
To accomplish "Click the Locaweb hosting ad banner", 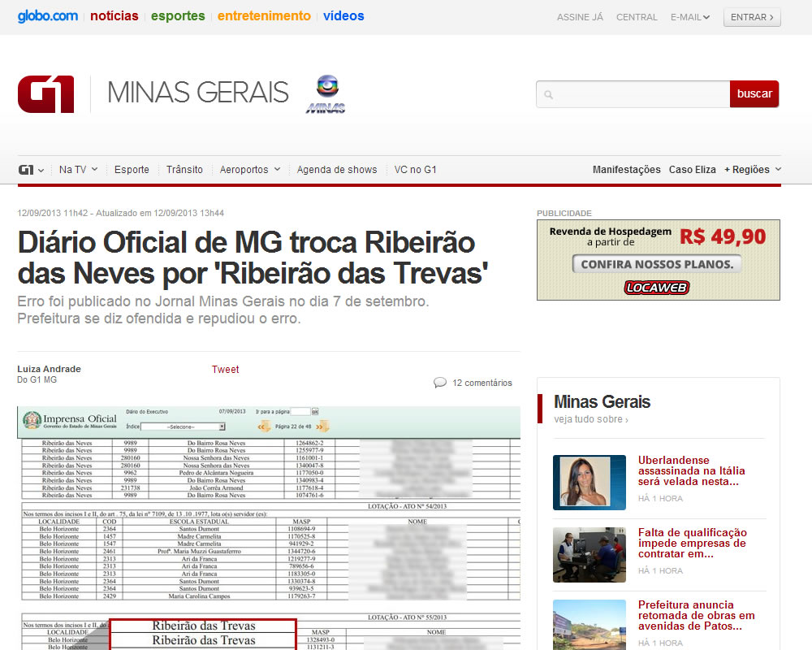I will 659,260.
